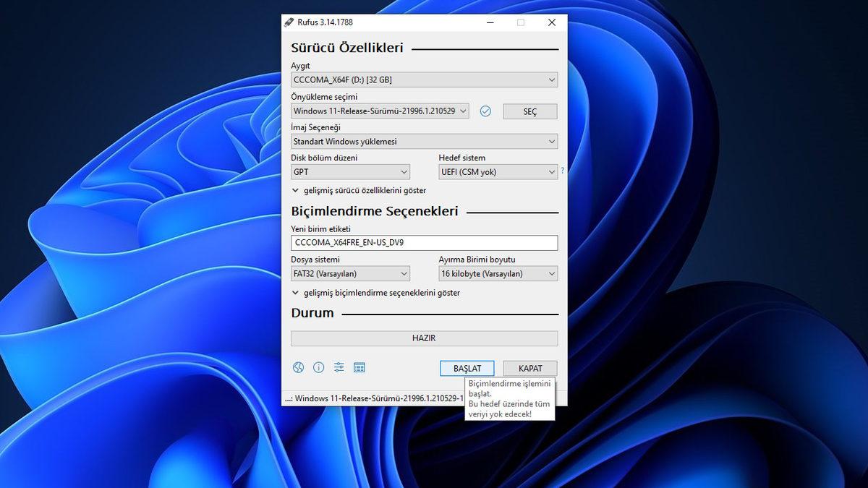Open the About Rufus info icon

tap(318, 367)
